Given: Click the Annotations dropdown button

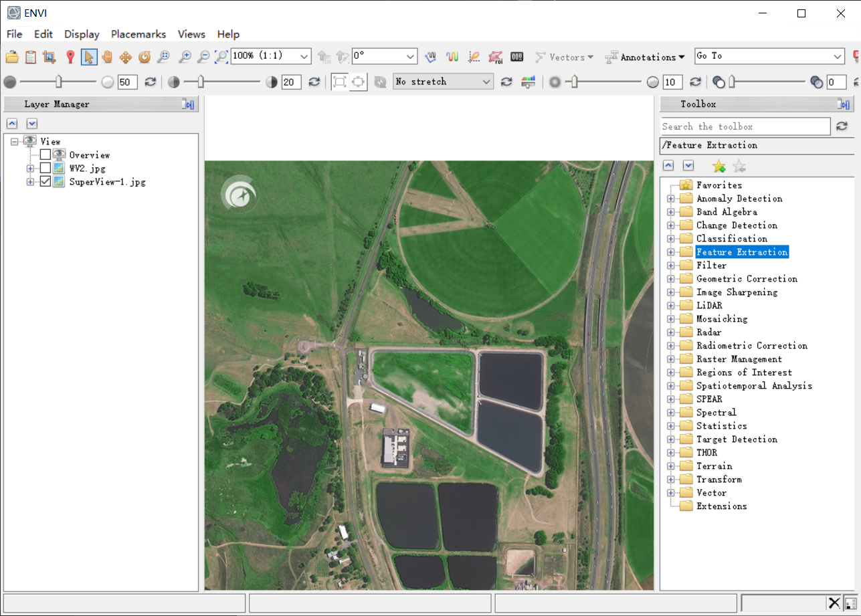Looking at the screenshot, I should (645, 57).
